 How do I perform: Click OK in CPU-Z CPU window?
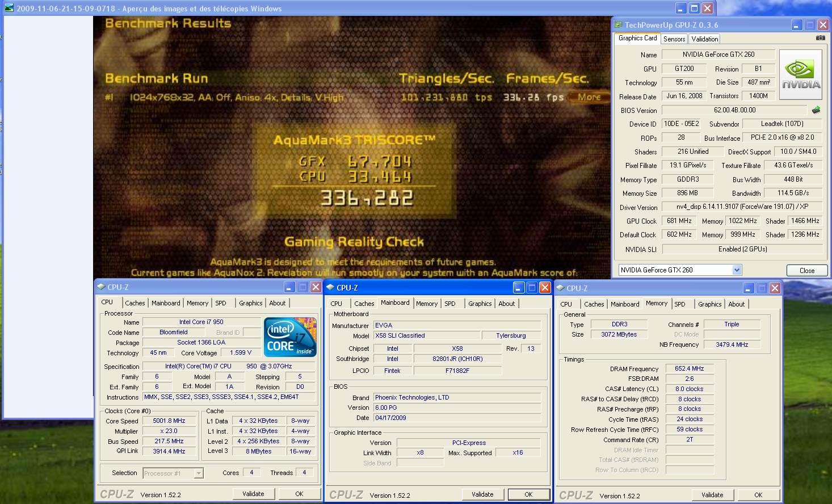299,494
